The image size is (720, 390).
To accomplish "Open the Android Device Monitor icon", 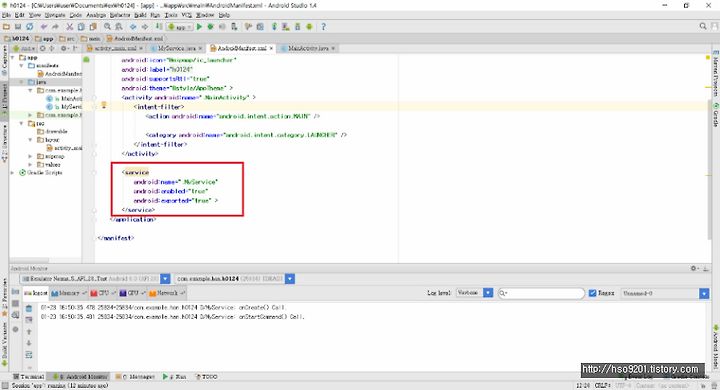I will coord(309,27).
